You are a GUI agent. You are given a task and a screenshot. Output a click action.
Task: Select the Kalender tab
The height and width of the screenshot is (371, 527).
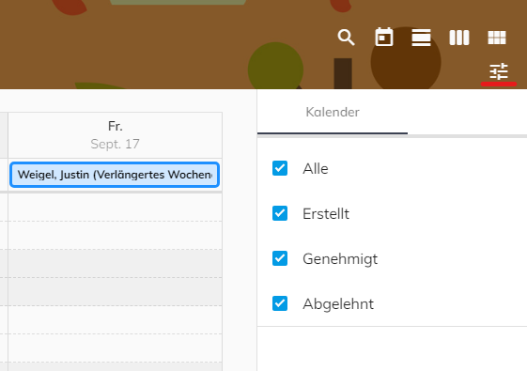(332, 112)
